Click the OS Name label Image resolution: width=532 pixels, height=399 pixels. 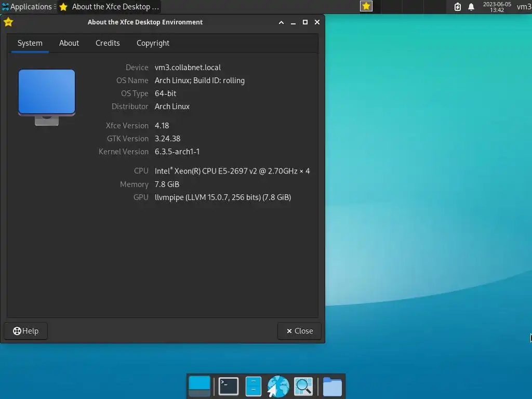point(132,81)
